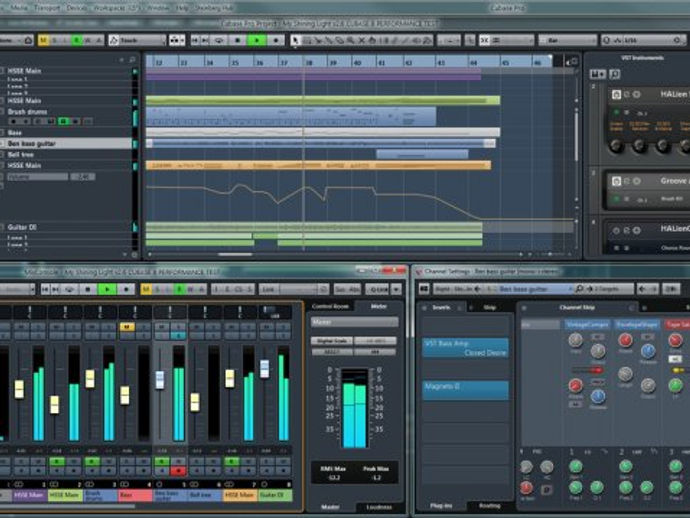Select the Mute X tool
Image resolution: width=690 pixels, height=518 pixels.
tap(361, 40)
